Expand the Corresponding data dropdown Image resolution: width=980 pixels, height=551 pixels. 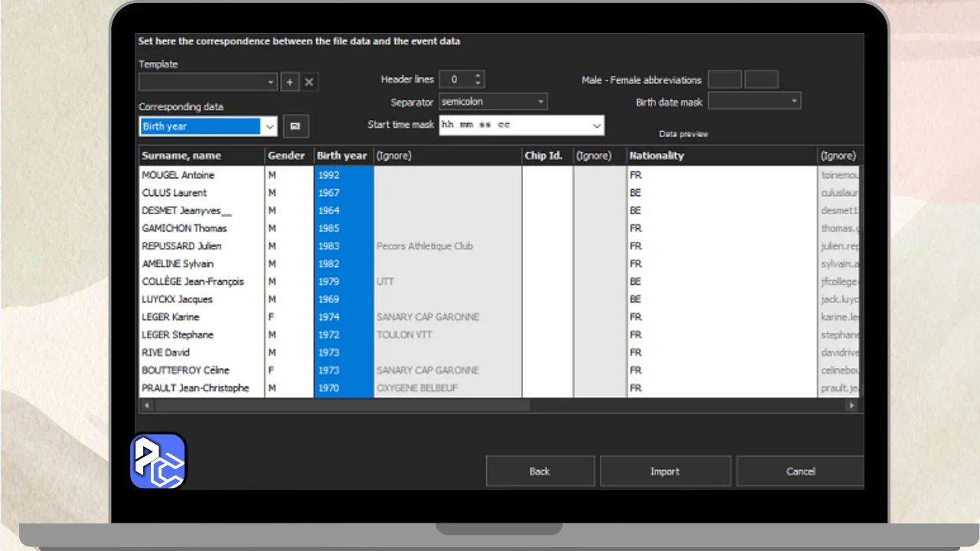(x=269, y=126)
